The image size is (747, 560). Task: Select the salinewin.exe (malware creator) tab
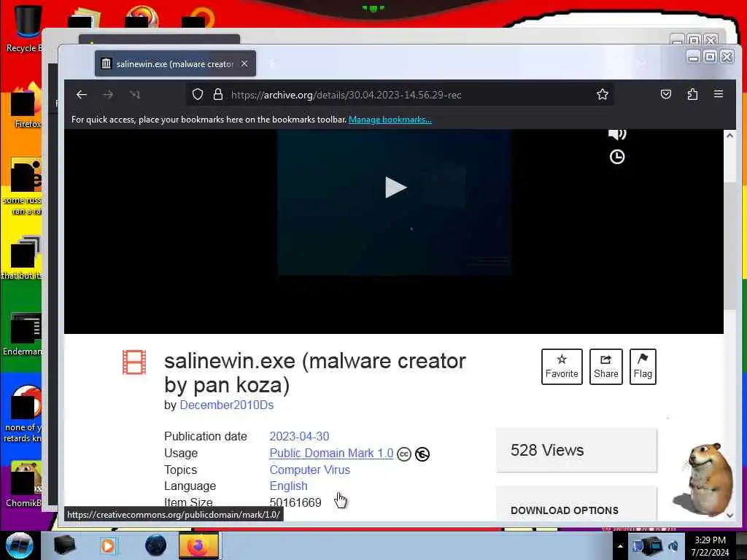tap(175, 64)
